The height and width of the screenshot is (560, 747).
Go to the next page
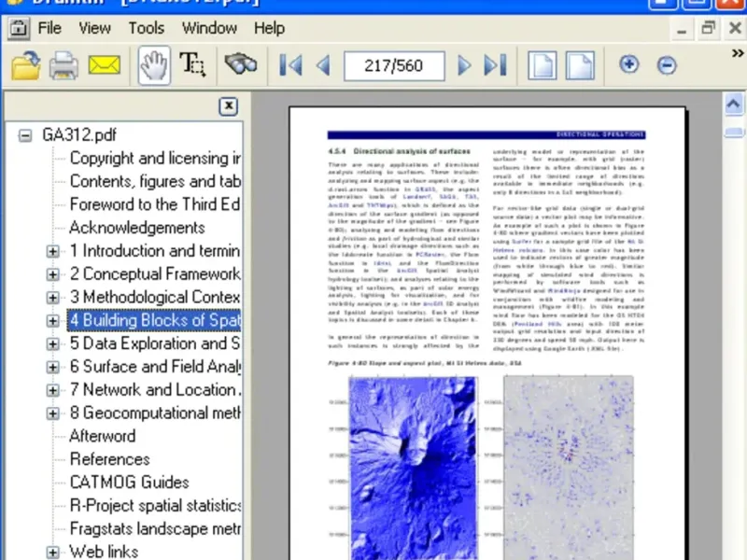(463, 65)
